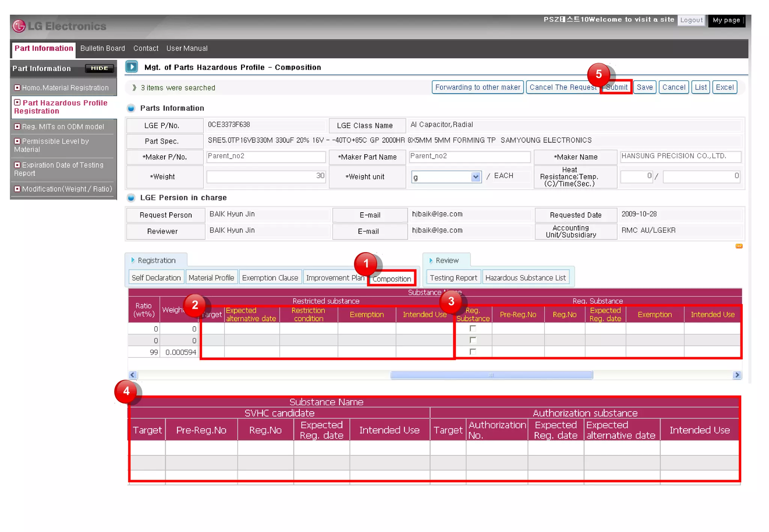Click HIDE to collapse Part Information panel
769x532 pixels.
pos(99,68)
